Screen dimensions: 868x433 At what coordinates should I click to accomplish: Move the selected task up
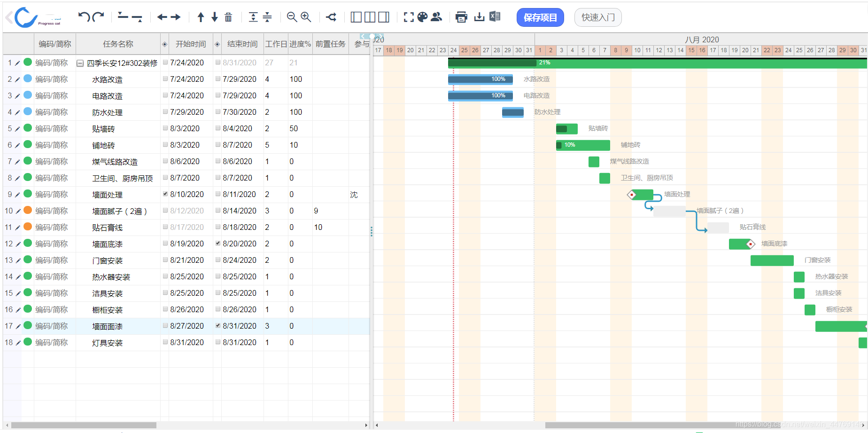pyautogui.click(x=201, y=17)
